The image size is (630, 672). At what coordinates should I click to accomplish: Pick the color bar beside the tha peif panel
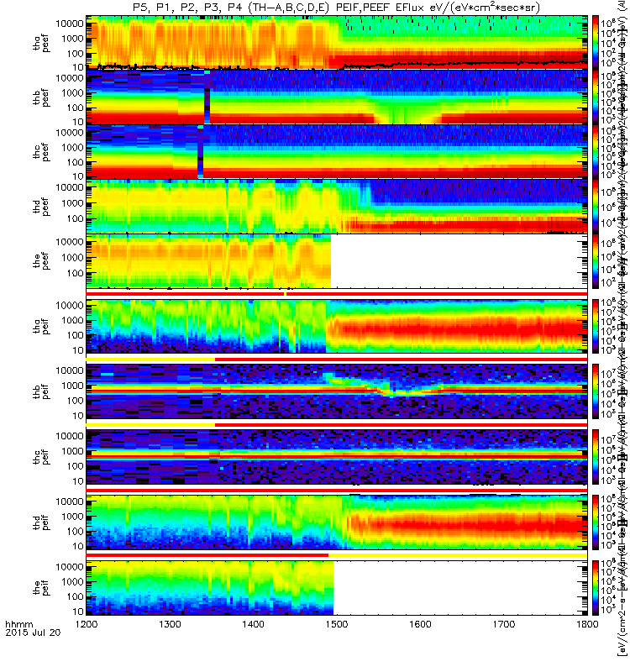596,326
